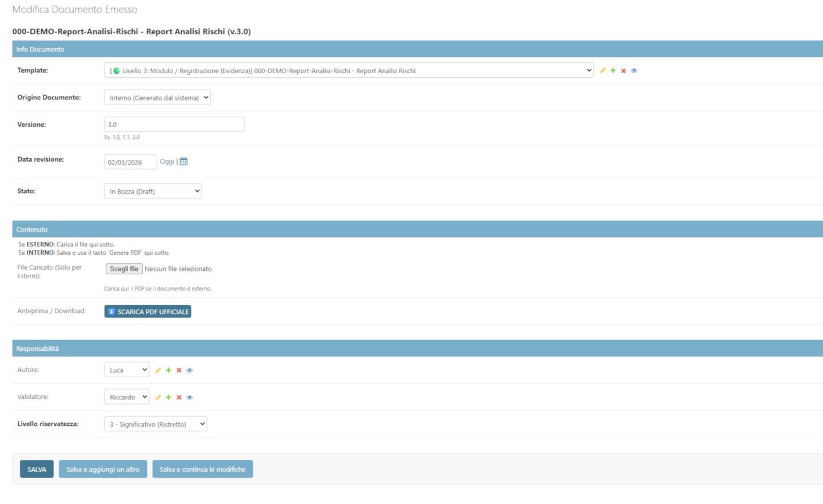Image resolution: width=823 pixels, height=504 pixels.
Task: Add a new Validatore using the green plus
Action: [168, 397]
